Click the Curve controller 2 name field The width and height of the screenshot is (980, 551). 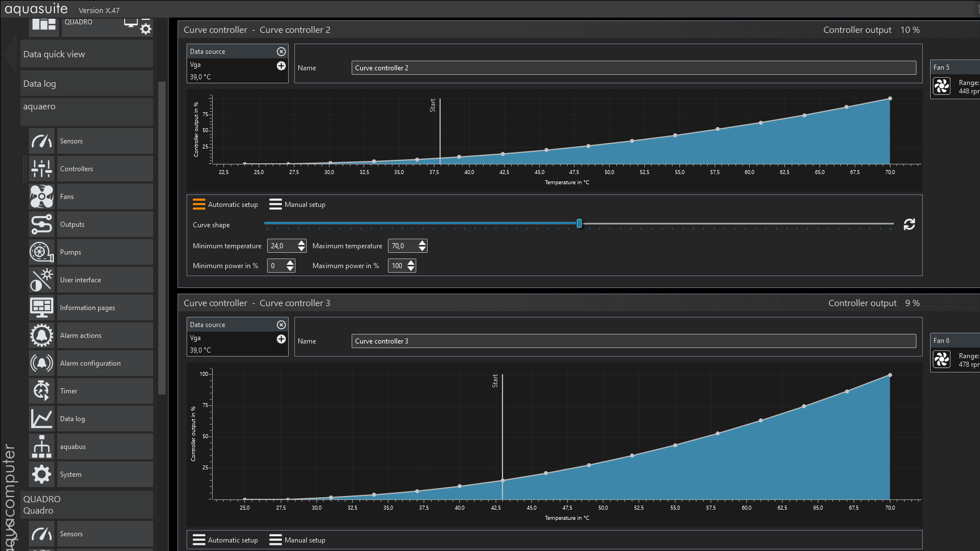(633, 68)
